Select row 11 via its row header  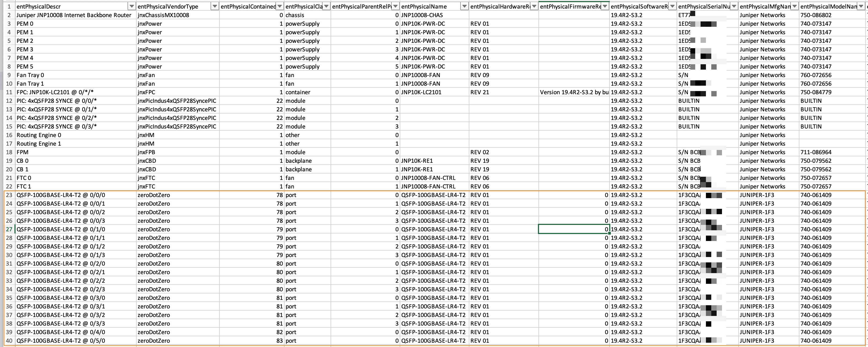click(9, 92)
